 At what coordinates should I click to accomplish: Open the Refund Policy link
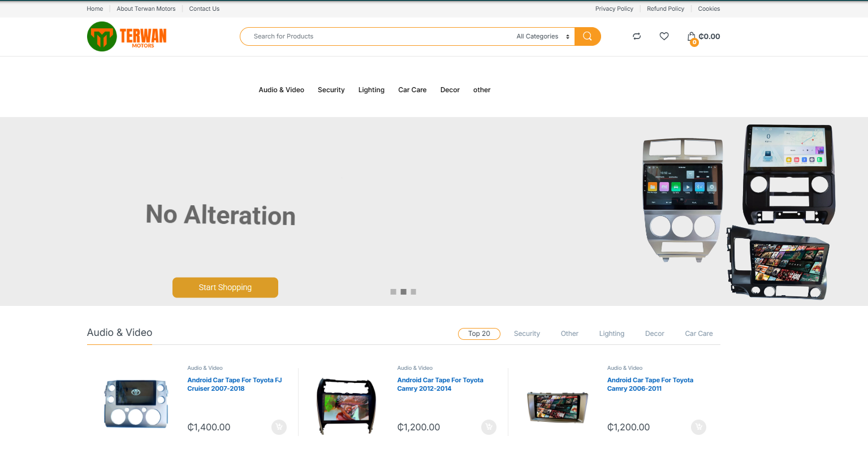click(666, 8)
